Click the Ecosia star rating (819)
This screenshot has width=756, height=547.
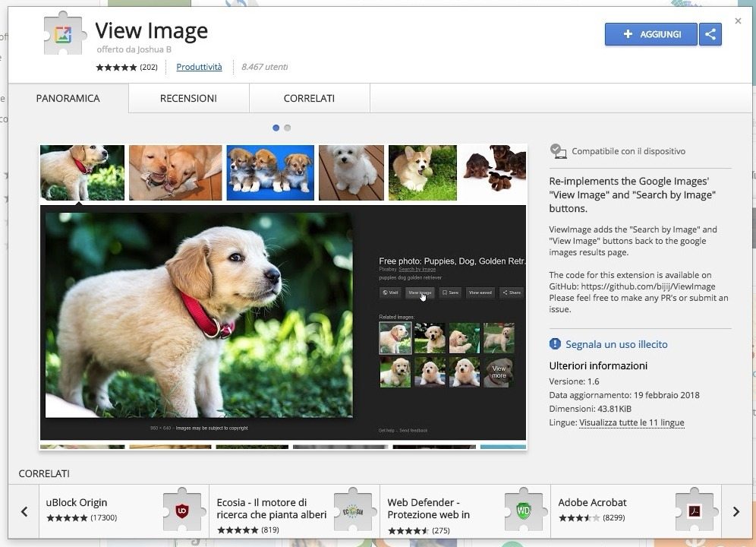pyautogui.click(x=247, y=530)
